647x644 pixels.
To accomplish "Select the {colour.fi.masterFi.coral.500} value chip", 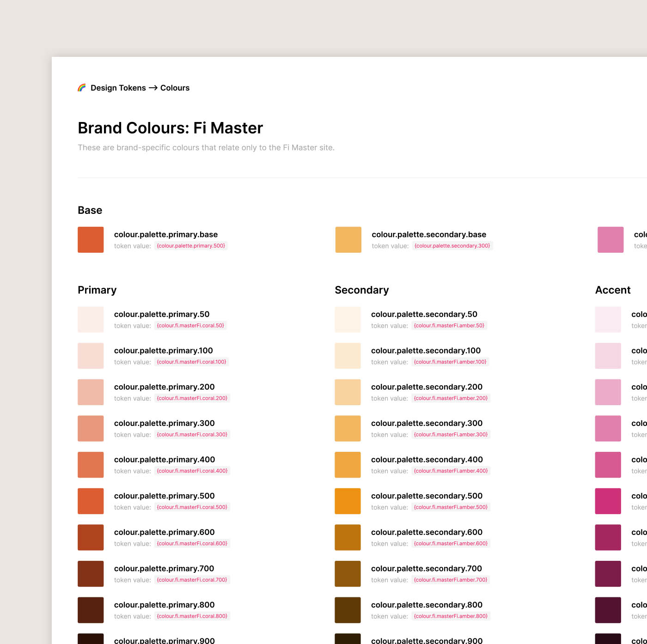I will click(x=192, y=507).
